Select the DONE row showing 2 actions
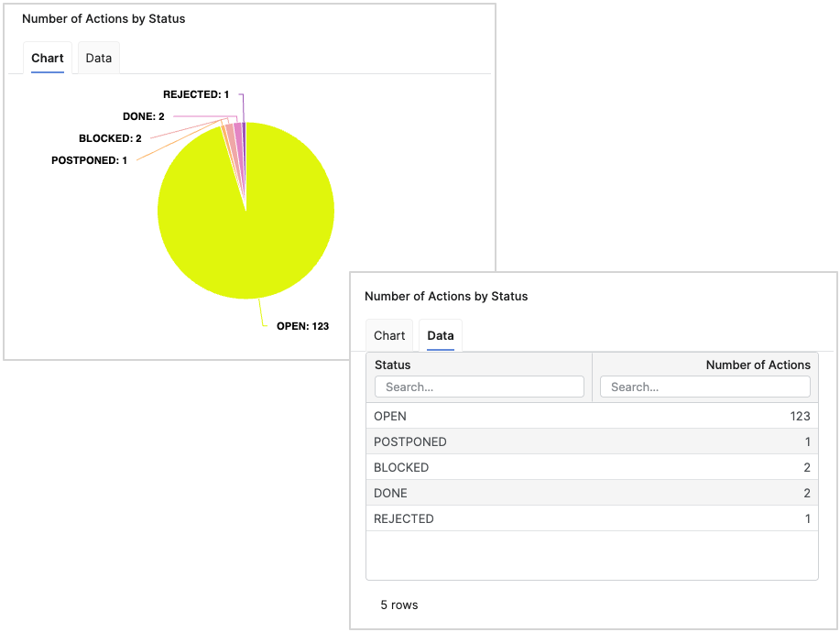Screen dimensions: 840x632 (592, 493)
